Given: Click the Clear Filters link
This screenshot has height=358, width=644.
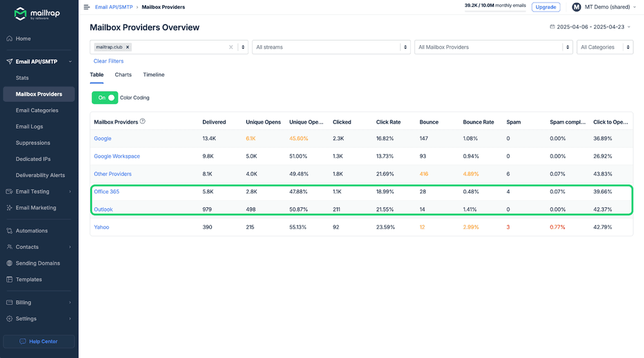Looking at the screenshot, I should [108, 61].
